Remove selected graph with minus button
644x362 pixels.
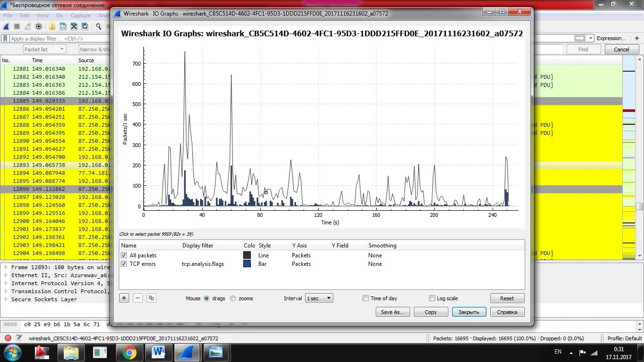pos(138,298)
